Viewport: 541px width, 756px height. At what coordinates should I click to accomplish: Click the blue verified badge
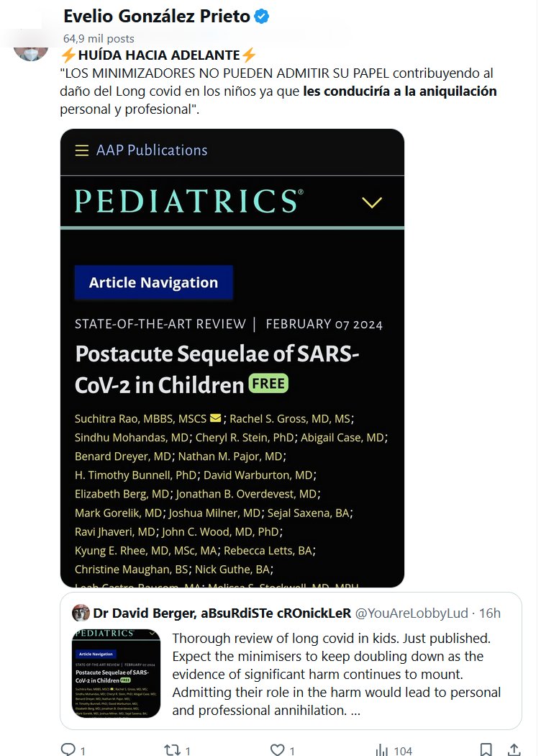click(262, 17)
